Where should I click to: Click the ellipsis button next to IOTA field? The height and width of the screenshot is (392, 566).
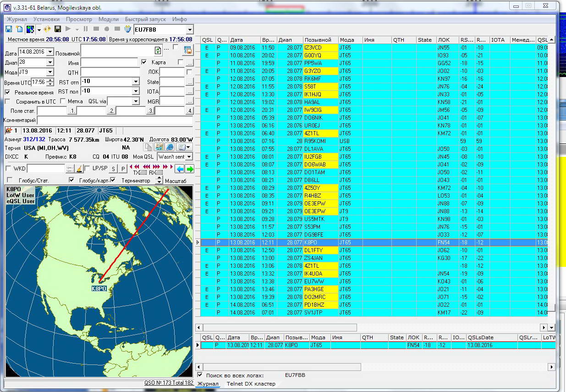(189, 92)
